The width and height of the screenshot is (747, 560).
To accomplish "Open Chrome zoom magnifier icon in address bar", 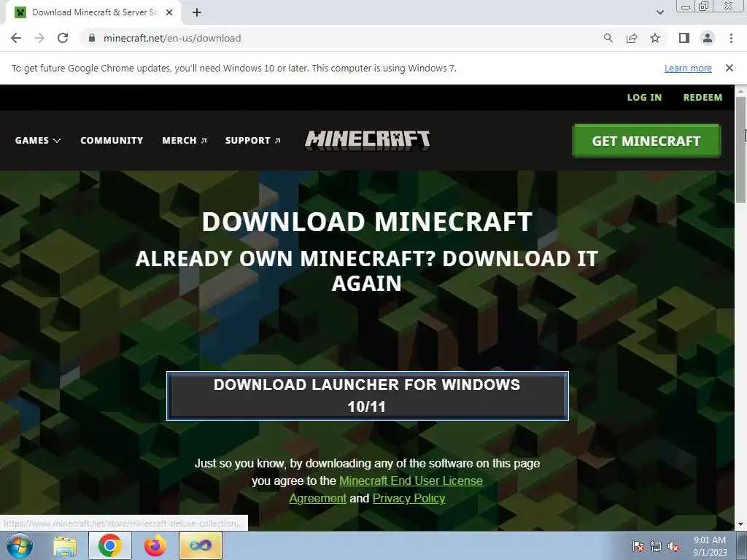I will tap(608, 38).
